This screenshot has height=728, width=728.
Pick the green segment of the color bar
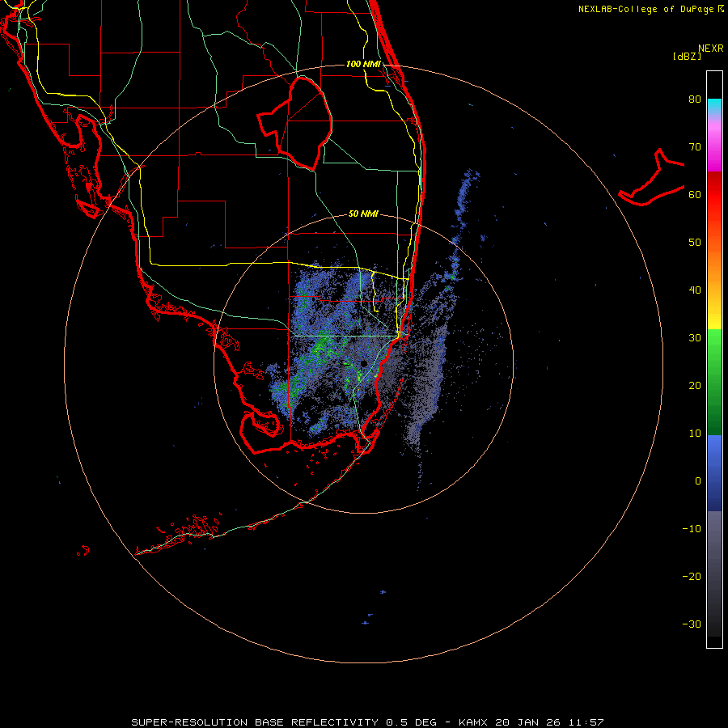(x=714, y=382)
